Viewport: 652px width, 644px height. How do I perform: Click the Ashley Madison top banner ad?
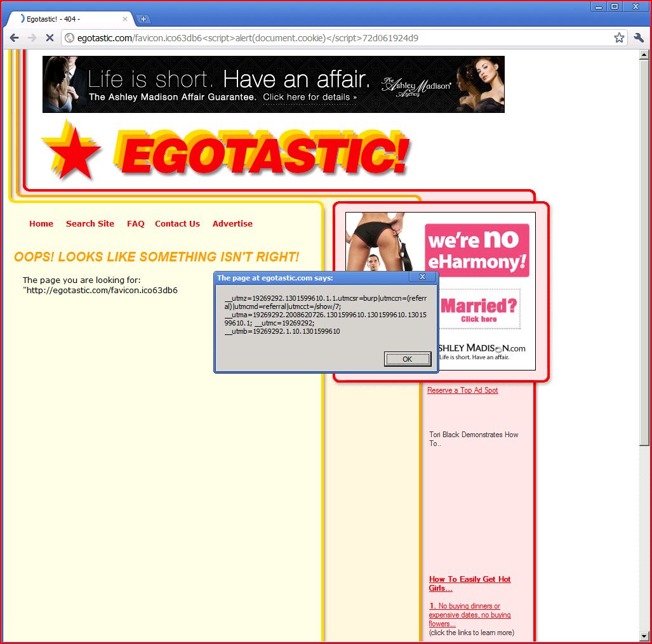pyautogui.click(x=274, y=84)
